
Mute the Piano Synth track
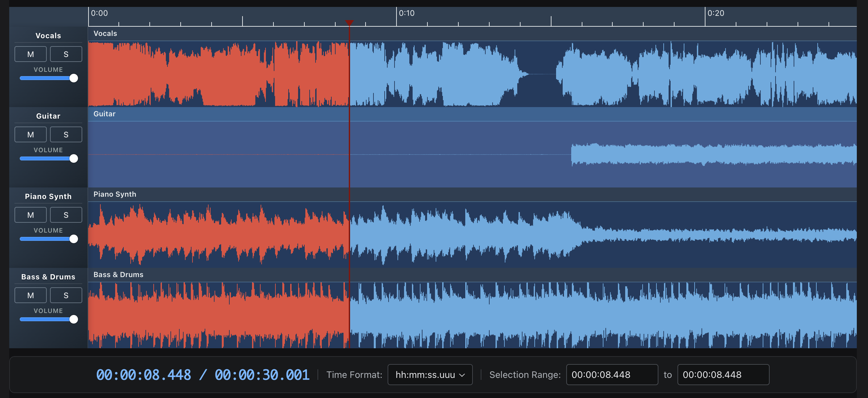[30, 215]
